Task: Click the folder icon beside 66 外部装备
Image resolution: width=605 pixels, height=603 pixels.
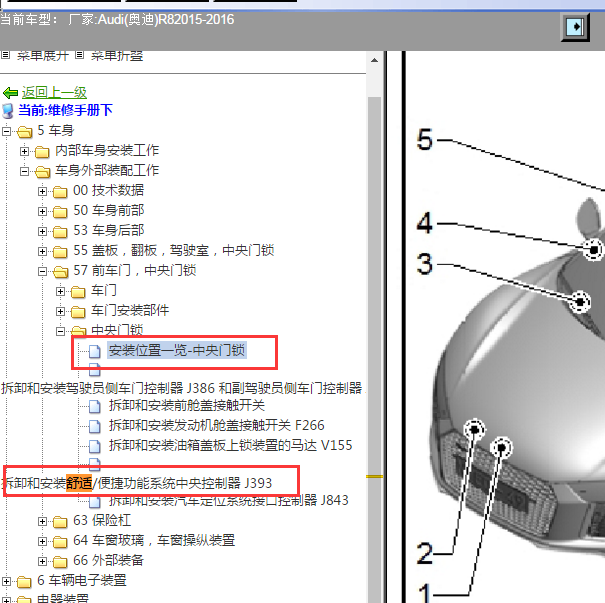Action: 60,561
